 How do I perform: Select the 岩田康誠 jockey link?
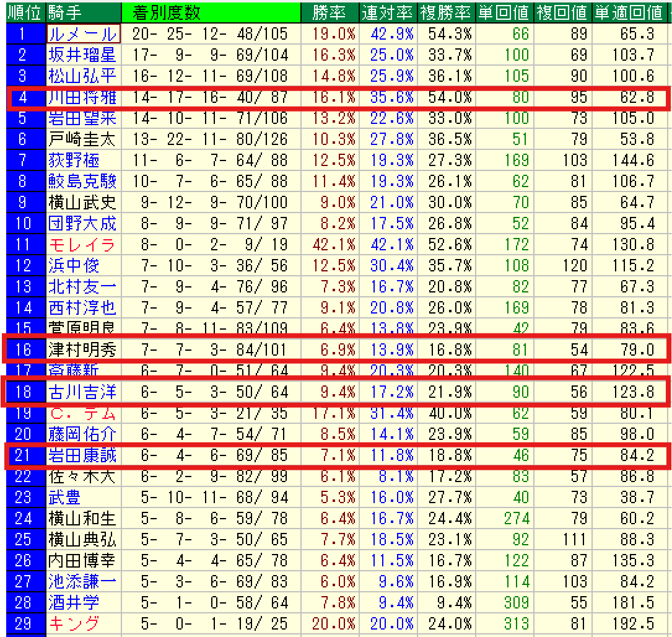pos(82,455)
